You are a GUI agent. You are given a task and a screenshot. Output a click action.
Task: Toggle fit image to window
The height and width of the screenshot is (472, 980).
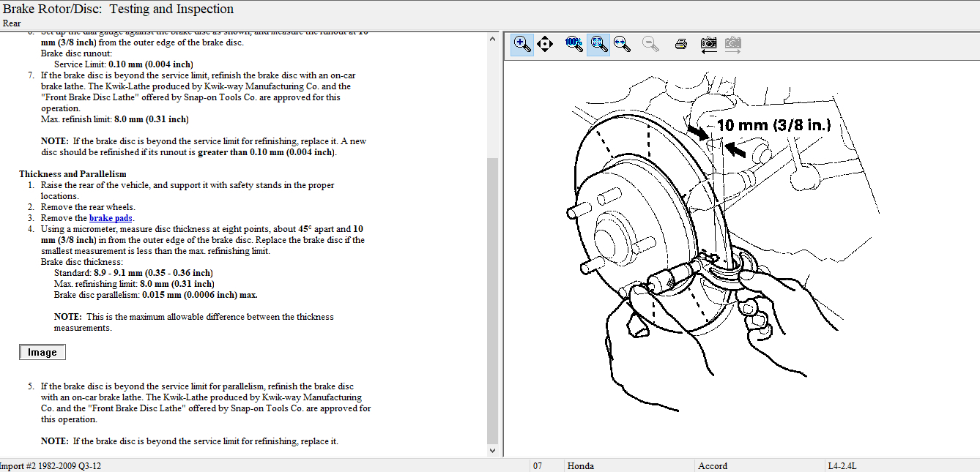[x=598, y=45]
